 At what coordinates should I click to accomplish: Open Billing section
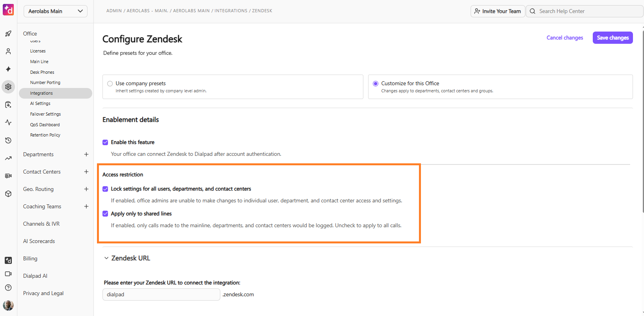click(x=30, y=258)
